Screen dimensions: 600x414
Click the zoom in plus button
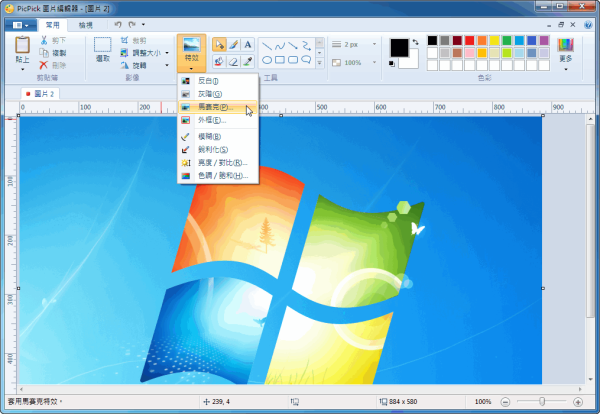(578, 402)
